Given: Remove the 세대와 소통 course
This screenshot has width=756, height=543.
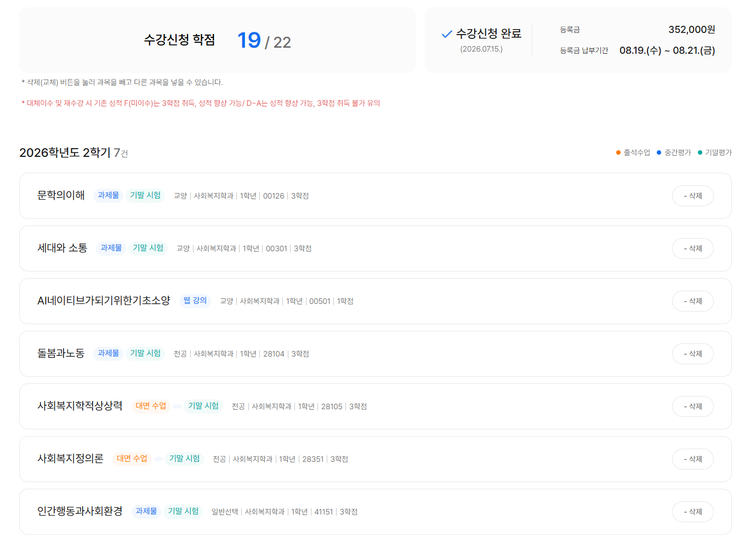Looking at the screenshot, I should (x=692, y=248).
